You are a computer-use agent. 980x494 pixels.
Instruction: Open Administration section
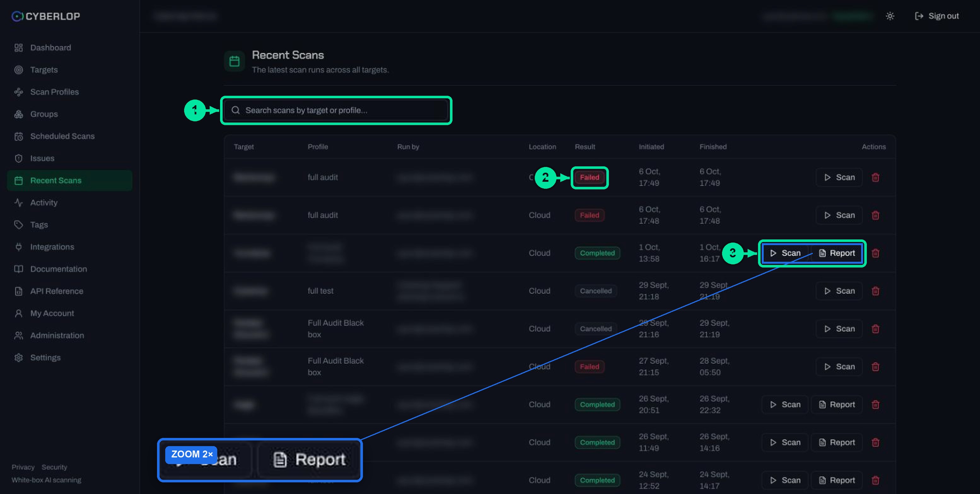click(x=70, y=335)
